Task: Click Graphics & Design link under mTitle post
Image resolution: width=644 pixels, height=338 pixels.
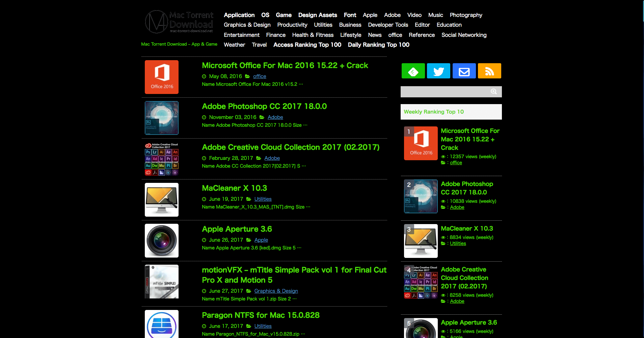Action: point(276,291)
